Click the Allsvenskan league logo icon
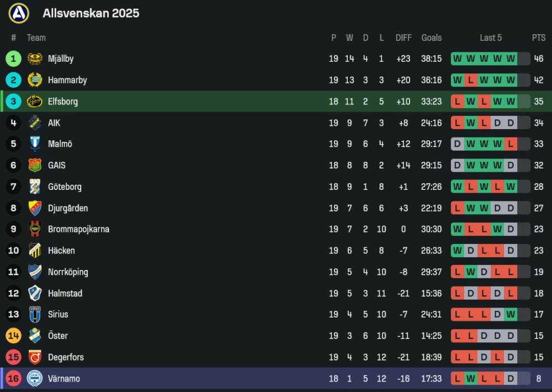552x392 pixels. [x=19, y=13]
